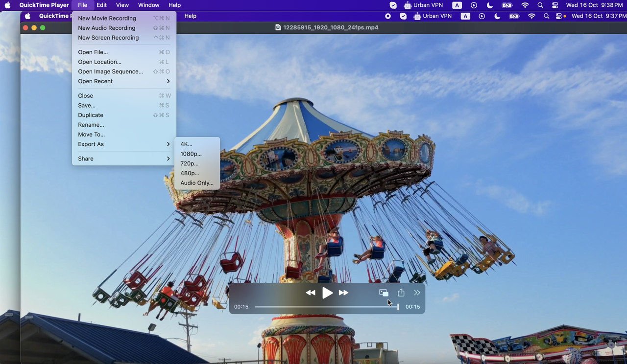Click the 00:15 time readout at the timeline's end

[413, 307]
